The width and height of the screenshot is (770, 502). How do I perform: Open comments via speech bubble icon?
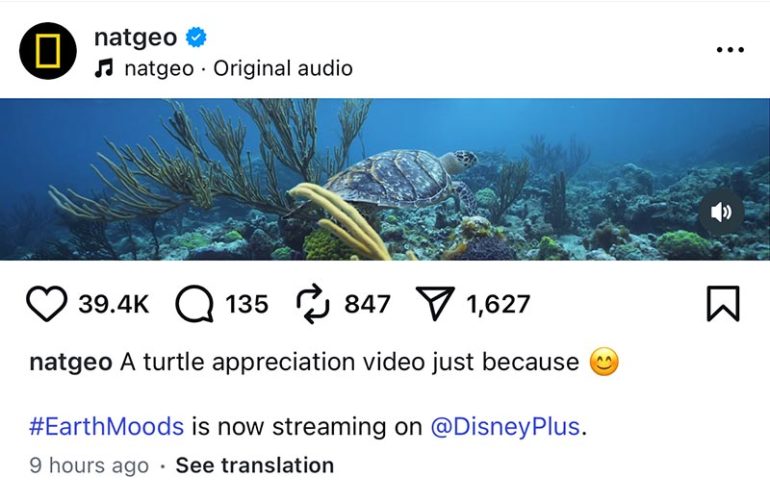[194, 304]
